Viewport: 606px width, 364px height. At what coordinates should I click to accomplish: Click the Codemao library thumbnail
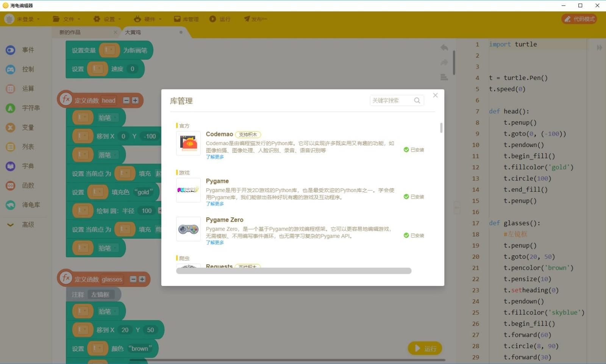click(x=188, y=143)
